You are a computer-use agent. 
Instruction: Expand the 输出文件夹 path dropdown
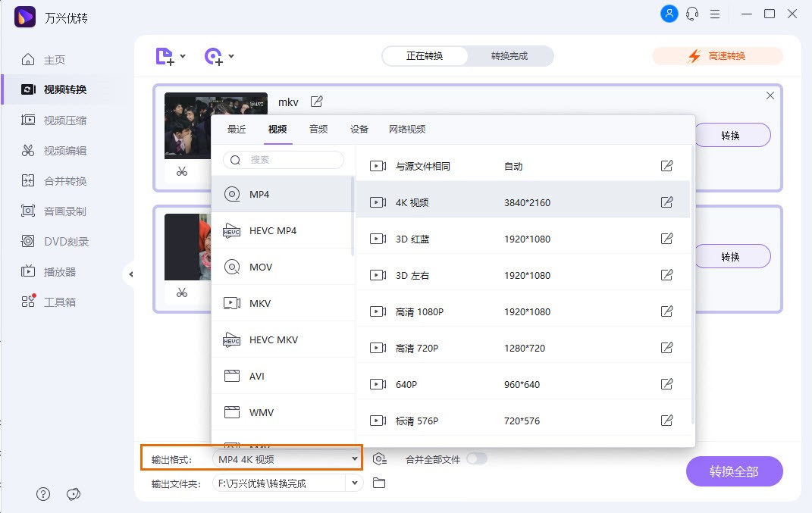354,483
